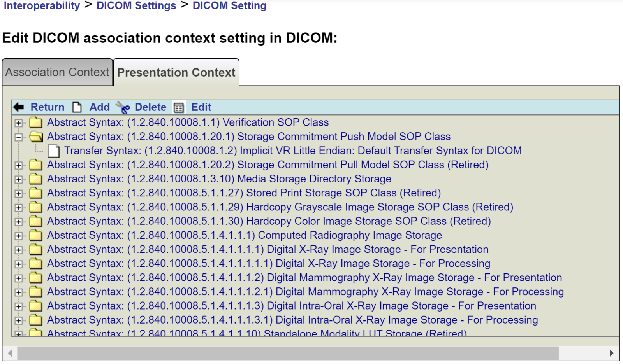Expand Stored Print Storage SOP Class node
The image size is (623, 364).
point(18,193)
